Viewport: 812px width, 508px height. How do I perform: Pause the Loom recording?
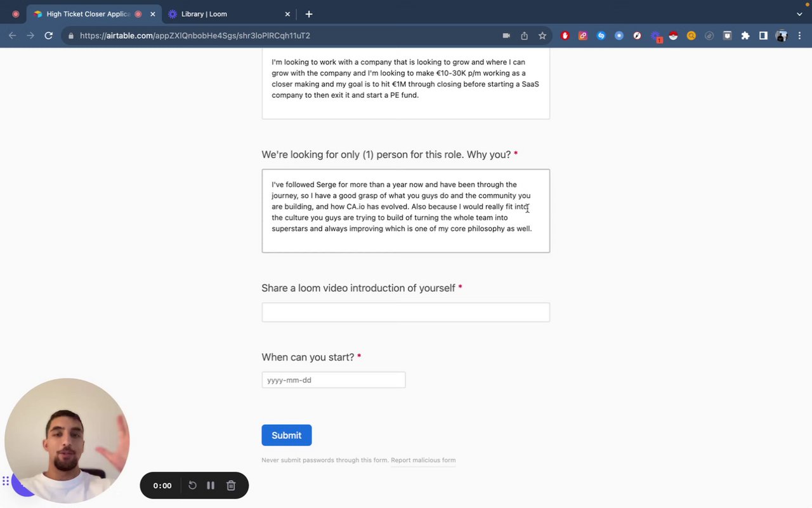pyautogui.click(x=211, y=486)
